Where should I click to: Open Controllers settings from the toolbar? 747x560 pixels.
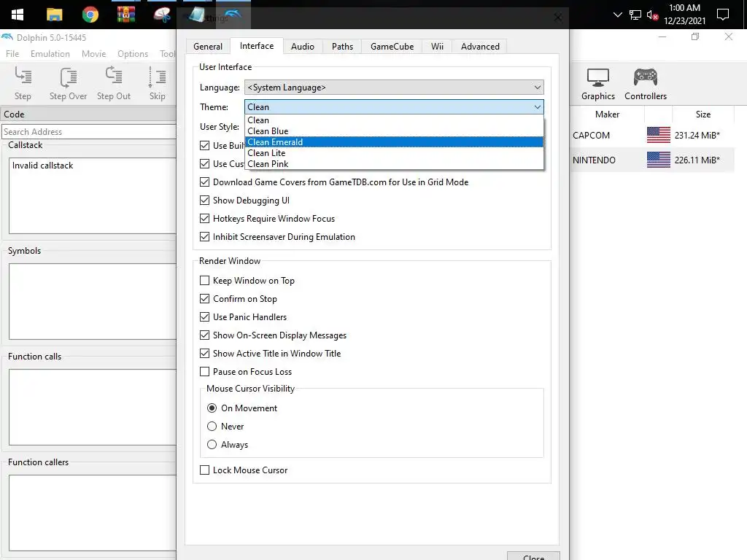tap(646, 84)
